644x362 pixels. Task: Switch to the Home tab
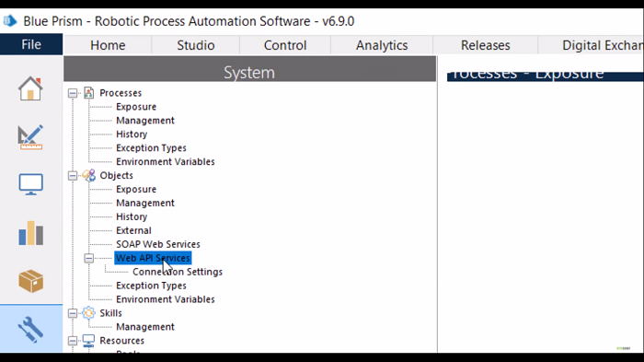coord(108,45)
